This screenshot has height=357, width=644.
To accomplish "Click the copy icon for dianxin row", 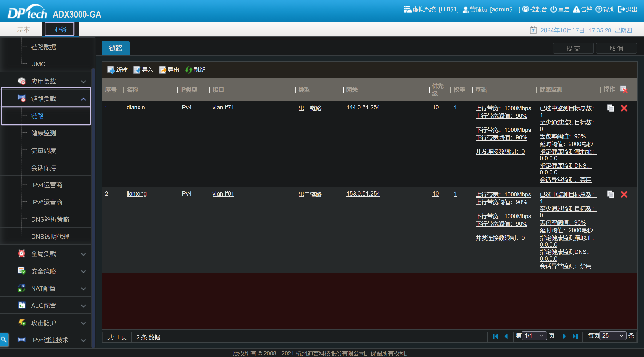I will (610, 108).
